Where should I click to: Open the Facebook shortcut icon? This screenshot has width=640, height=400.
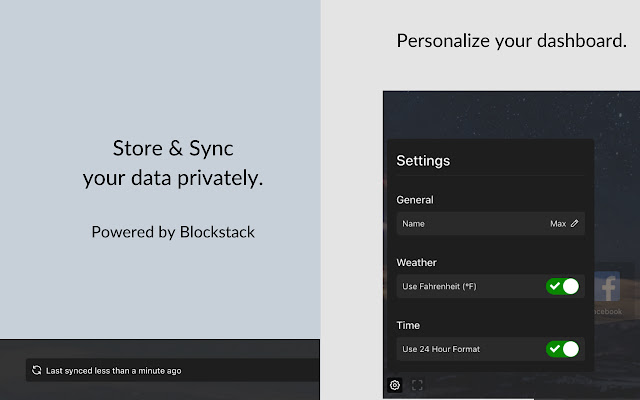[608, 288]
